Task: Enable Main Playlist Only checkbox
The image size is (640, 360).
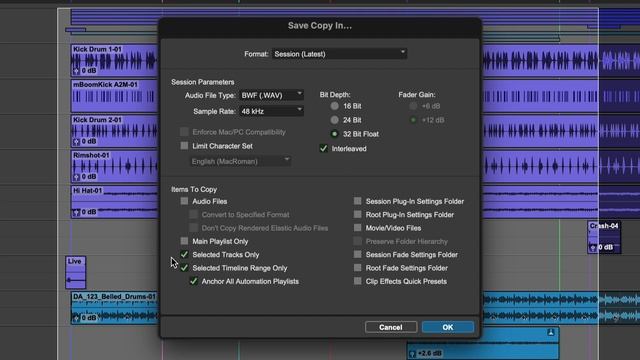Action: point(184,241)
